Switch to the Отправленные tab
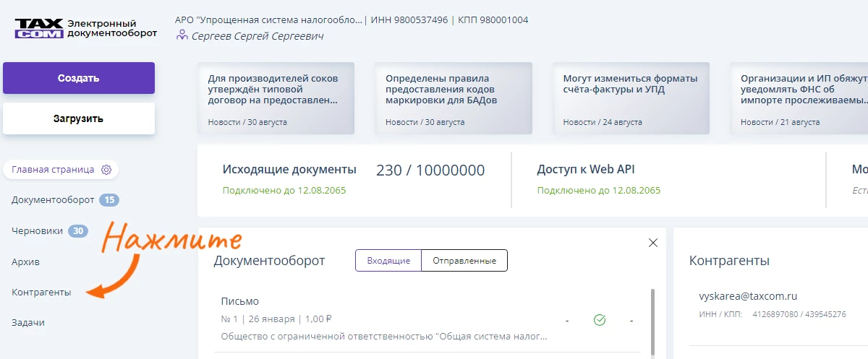Screen dimensions: 868x359 click(464, 261)
